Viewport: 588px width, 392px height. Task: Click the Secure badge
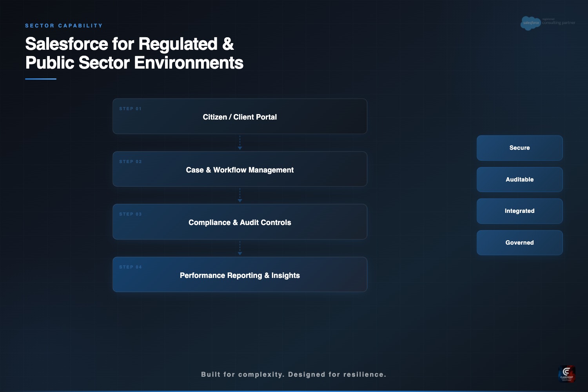pos(519,148)
